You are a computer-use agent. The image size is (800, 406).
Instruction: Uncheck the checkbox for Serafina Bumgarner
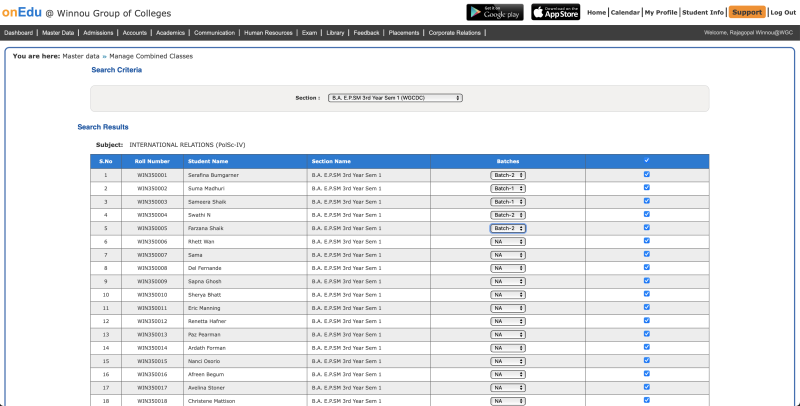tap(647, 174)
